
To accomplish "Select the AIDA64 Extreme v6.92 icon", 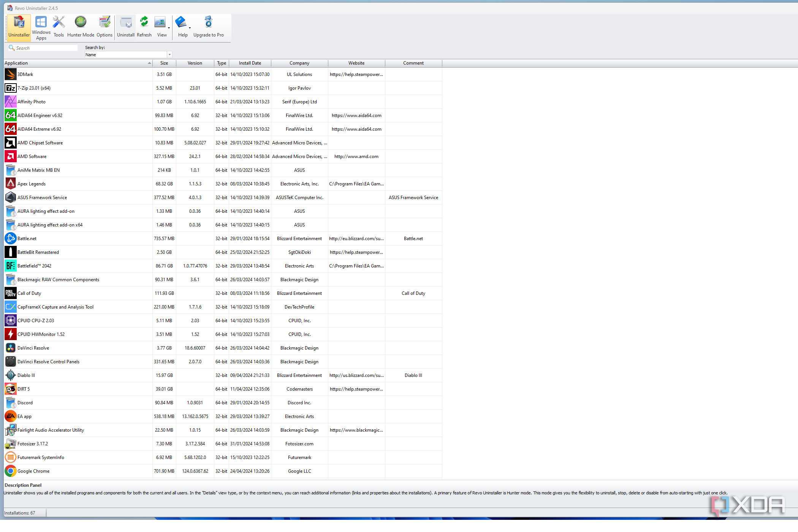I will click(11, 129).
